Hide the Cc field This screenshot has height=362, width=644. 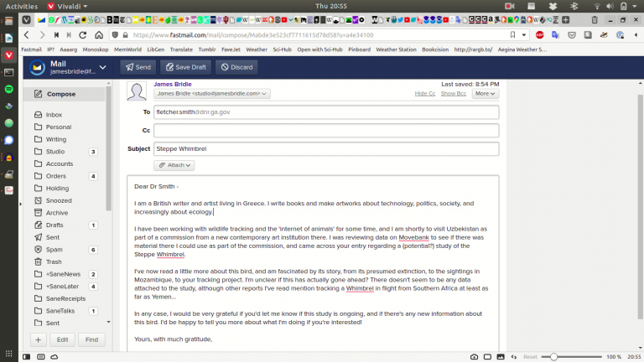[x=425, y=94]
